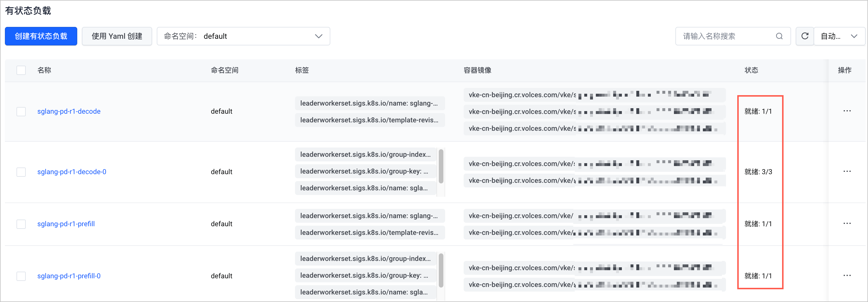Screen dimensions: 868x302
Task: Click group-key label of sglang-pd-r1-decode-0
Action: [x=366, y=171]
